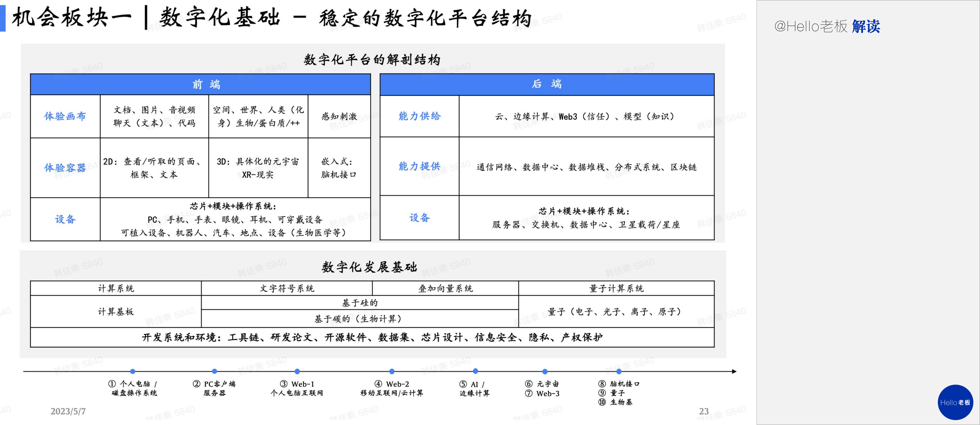980x425 pixels.
Task: Click the 计算系统 cell
Action: (116, 288)
